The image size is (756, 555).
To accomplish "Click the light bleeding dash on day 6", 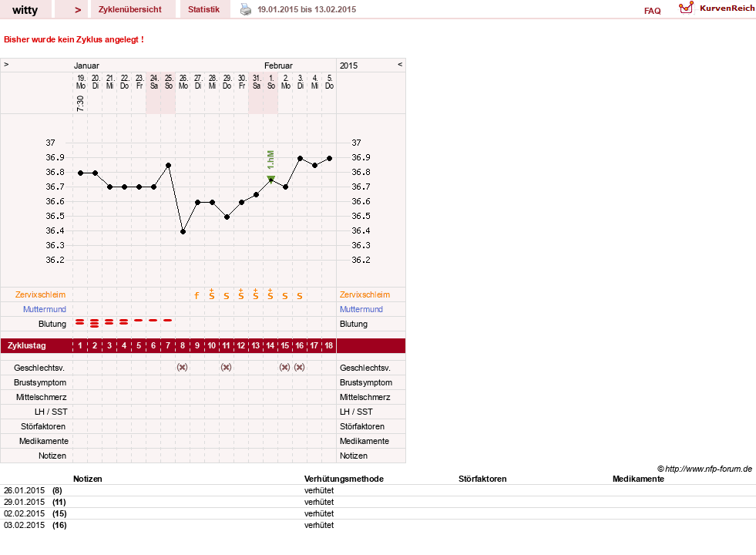I will pyautogui.click(x=153, y=320).
